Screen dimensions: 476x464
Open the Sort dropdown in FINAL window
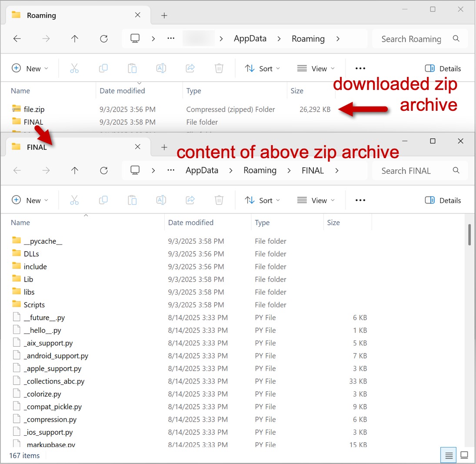[x=262, y=200]
